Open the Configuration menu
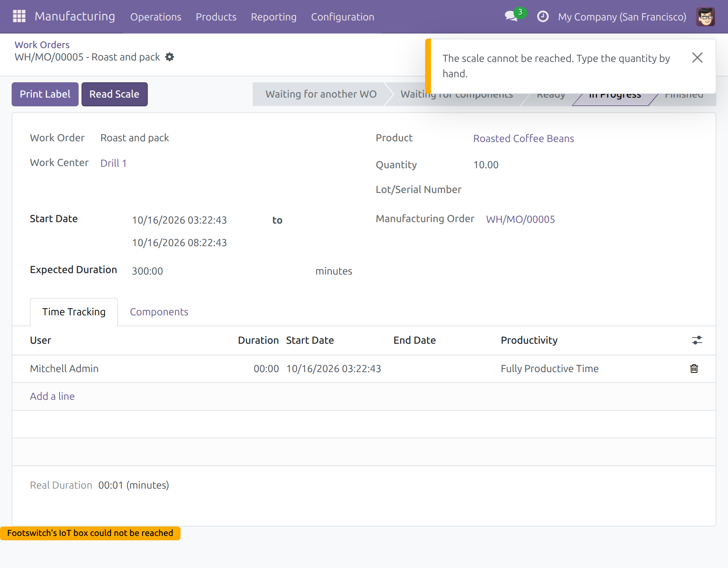Image resolution: width=728 pixels, height=568 pixels. pos(342,17)
